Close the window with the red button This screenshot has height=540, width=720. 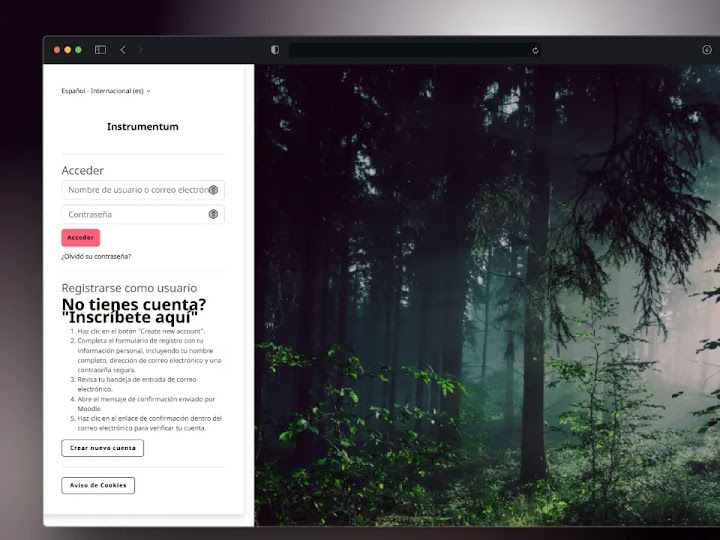point(57,50)
